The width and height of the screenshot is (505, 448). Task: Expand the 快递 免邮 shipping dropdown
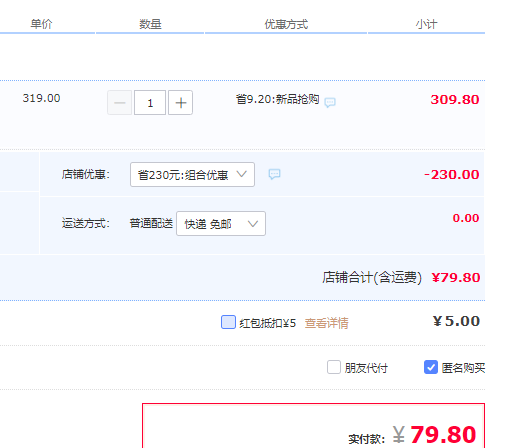click(x=221, y=223)
